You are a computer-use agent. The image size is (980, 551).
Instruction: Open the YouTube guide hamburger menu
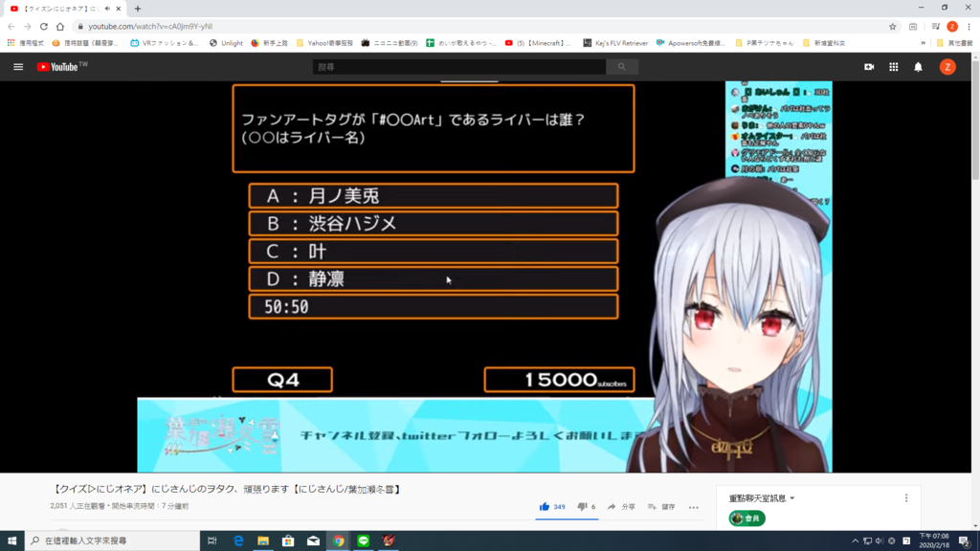click(18, 67)
